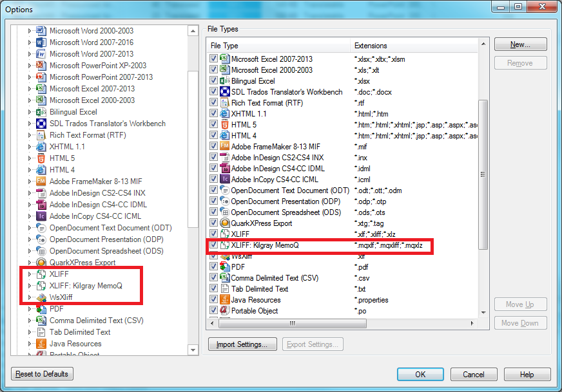Expand the XHTML 1.1 tree node
Screen dimensions: 562x392
(x=30, y=147)
